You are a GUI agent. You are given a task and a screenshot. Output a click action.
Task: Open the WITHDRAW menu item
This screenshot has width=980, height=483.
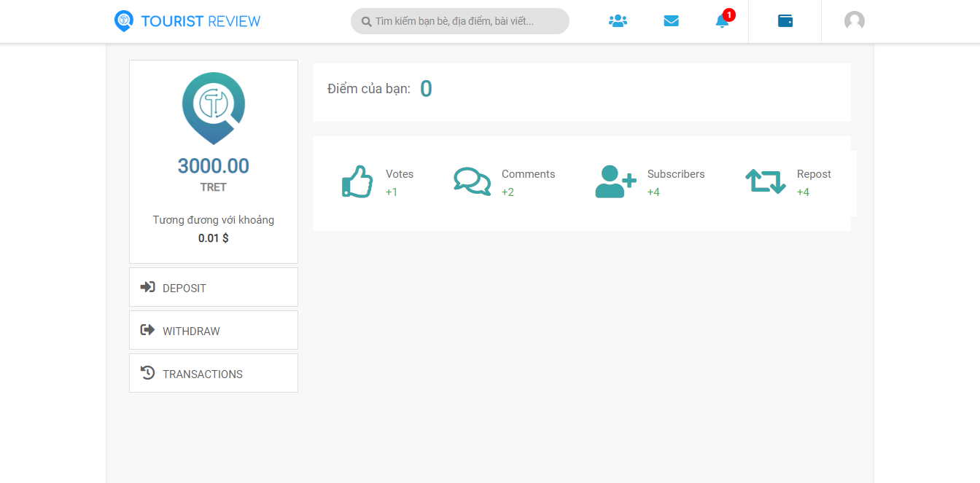[214, 330]
